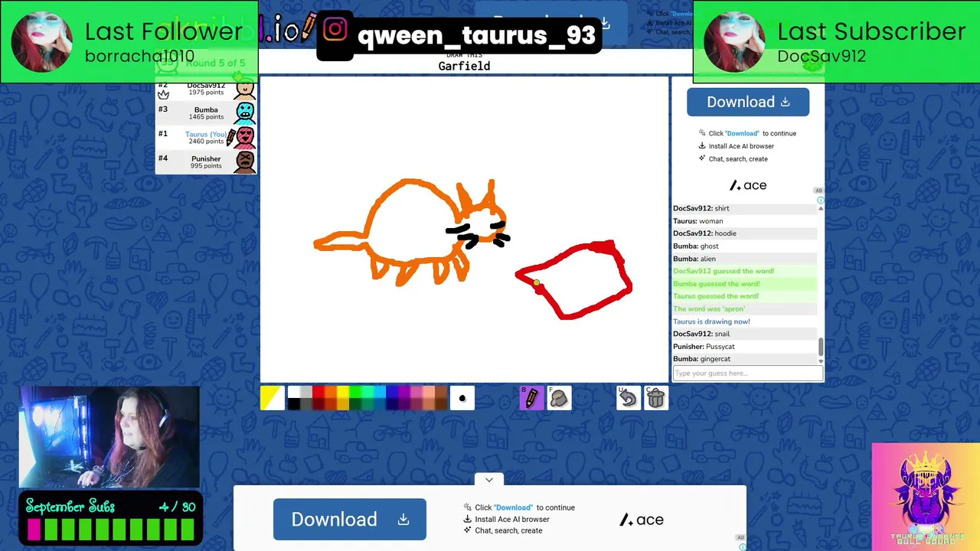
Task: Click "The word was 'apron'" chat notice
Action: (709, 309)
